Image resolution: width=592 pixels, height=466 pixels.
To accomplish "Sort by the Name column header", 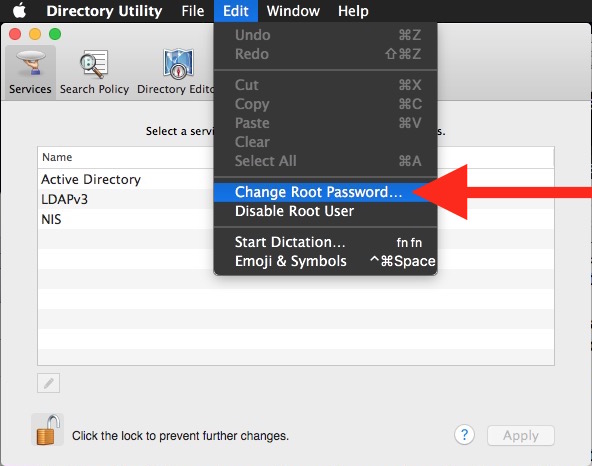I will click(x=296, y=157).
